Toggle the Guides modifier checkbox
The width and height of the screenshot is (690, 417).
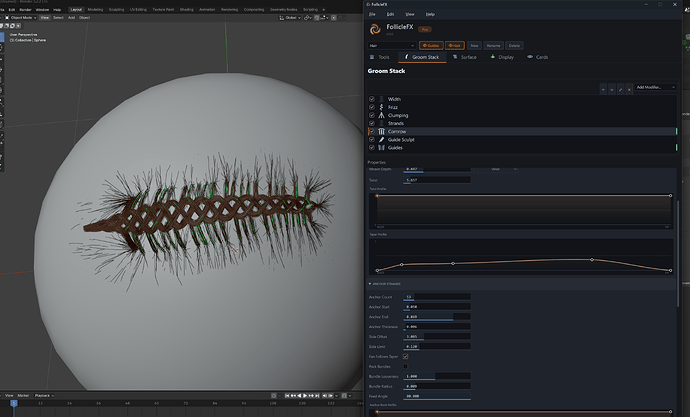click(x=372, y=147)
